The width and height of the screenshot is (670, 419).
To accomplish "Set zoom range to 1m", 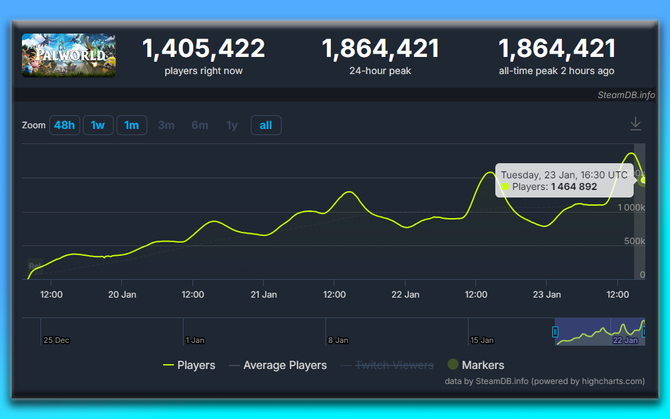I will 132,125.
